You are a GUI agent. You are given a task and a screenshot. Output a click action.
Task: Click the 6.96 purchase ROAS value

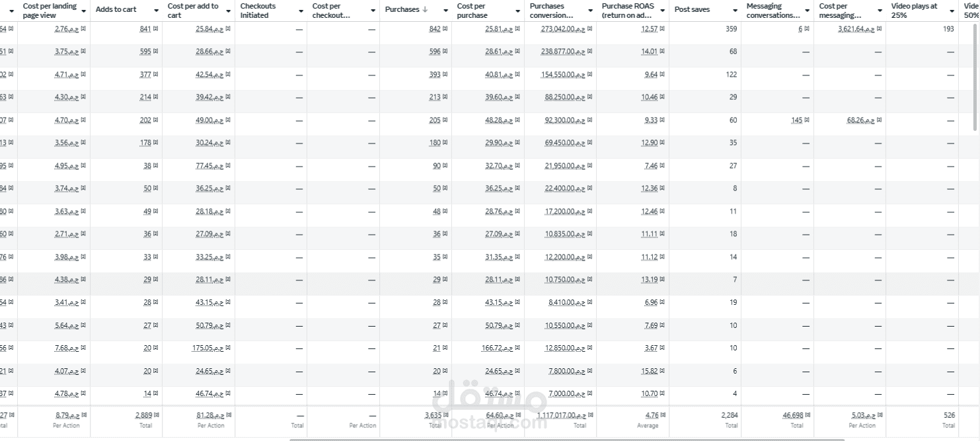point(651,303)
